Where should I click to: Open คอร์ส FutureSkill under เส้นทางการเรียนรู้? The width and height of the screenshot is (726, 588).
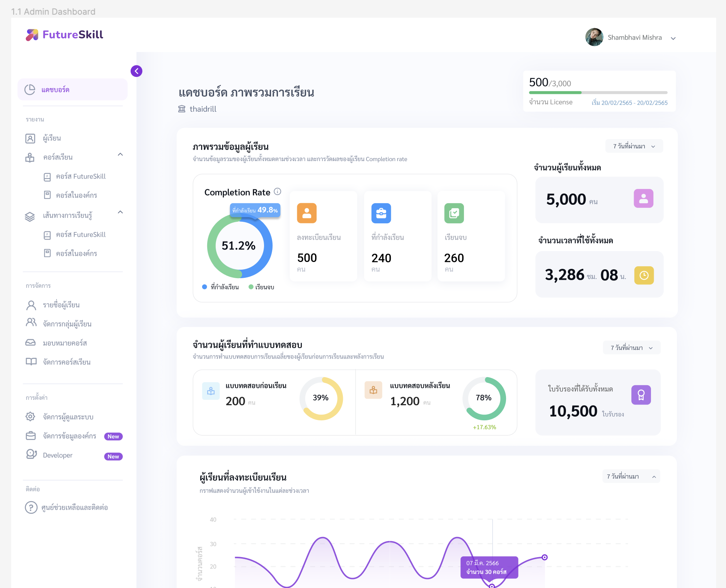[x=80, y=235]
